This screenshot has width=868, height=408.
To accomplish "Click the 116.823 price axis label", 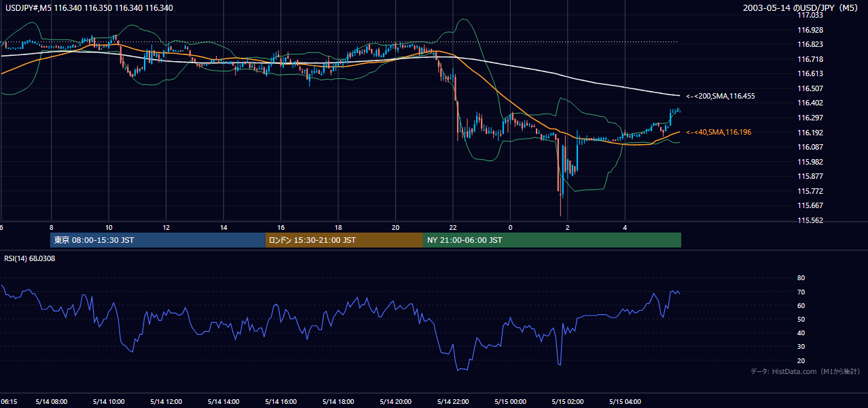I will pos(809,44).
